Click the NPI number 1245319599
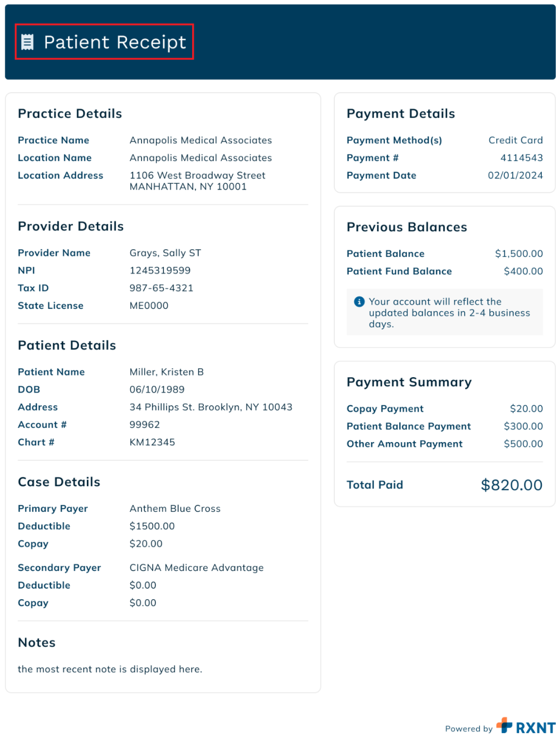Viewport: 560px width, 741px height. (160, 270)
